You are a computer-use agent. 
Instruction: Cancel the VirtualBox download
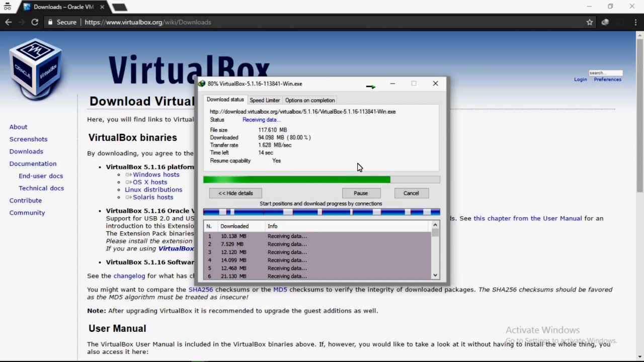[x=411, y=193]
